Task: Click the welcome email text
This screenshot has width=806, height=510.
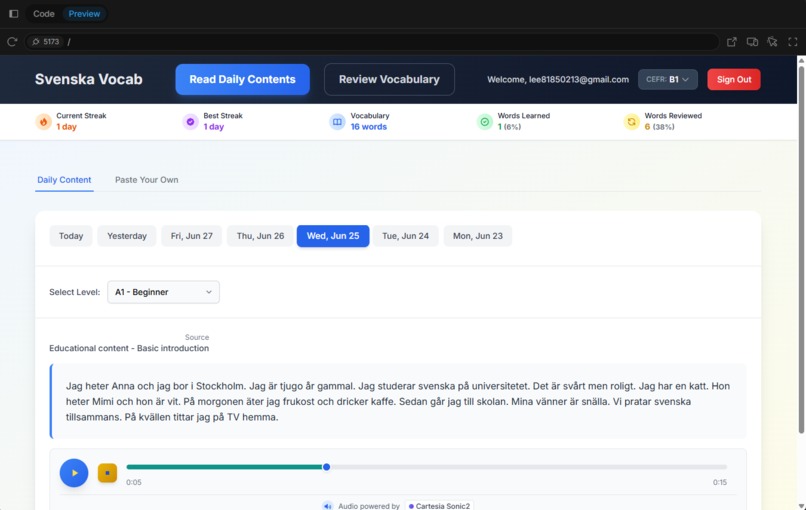Action: (x=558, y=79)
